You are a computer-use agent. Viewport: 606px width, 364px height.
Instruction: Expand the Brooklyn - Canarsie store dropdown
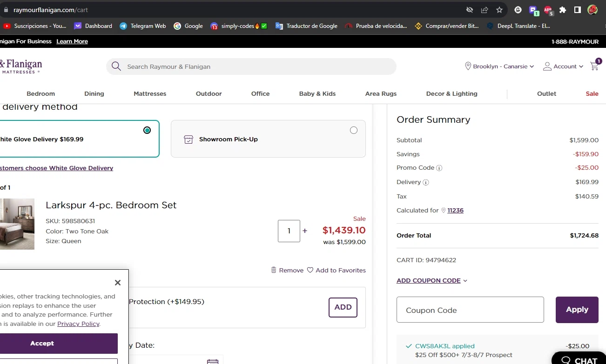[x=532, y=66]
